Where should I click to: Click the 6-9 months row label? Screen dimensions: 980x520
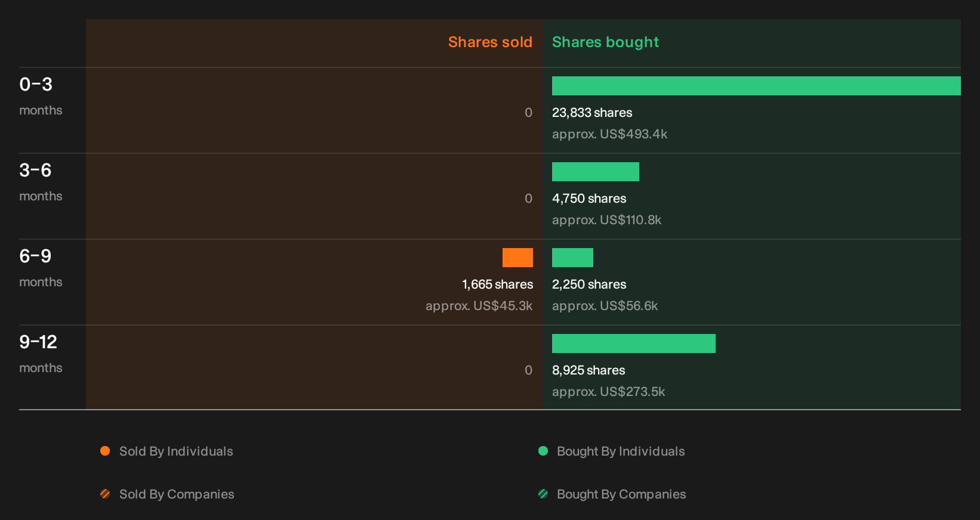pos(41,268)
